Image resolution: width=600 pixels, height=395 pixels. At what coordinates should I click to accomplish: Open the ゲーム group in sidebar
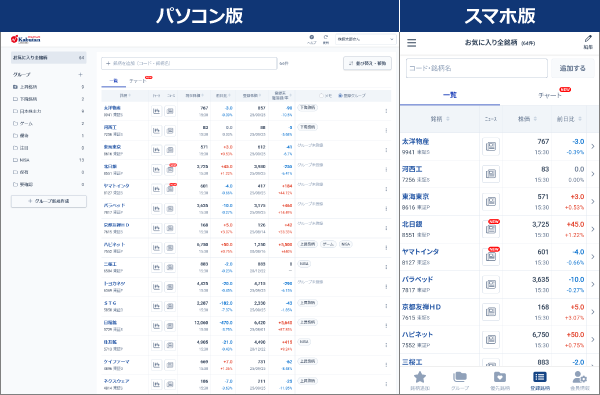49,124
